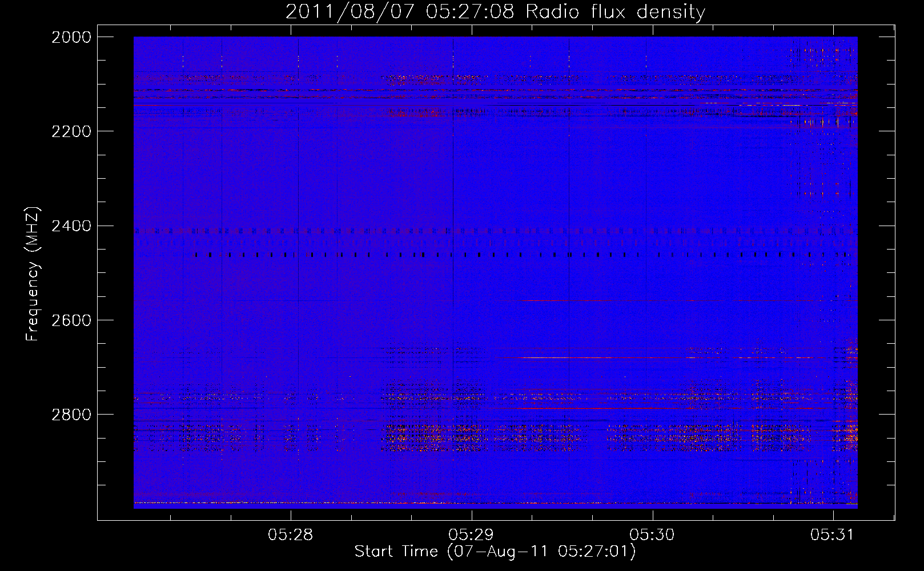This screenshot has width=924, height=571.
Task: Click the 2400 frequency tick label
Action: 71,226
